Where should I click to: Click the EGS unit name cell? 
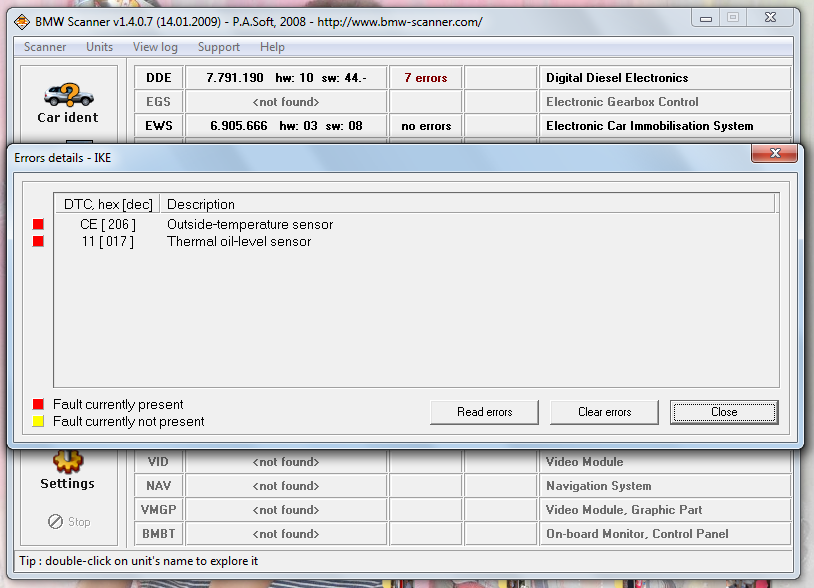coord(159,102)
